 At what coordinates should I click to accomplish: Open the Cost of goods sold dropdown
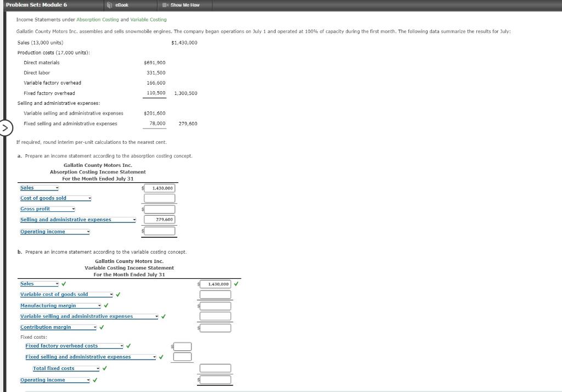point(55,198)
